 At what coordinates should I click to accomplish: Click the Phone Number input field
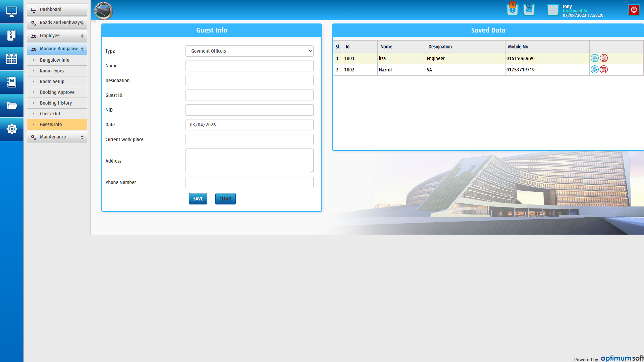(249, 182)
